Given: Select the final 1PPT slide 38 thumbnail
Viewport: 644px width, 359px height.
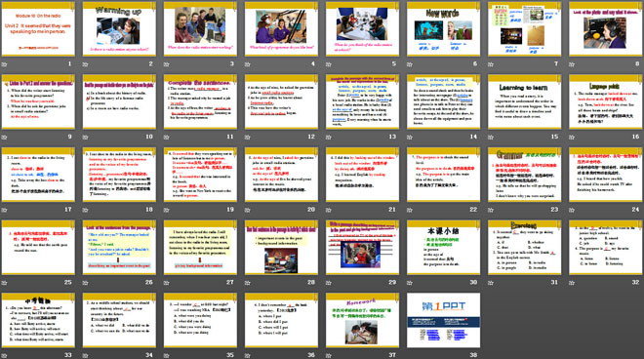Looking at the screenshot, I should [x=444, y=320].
